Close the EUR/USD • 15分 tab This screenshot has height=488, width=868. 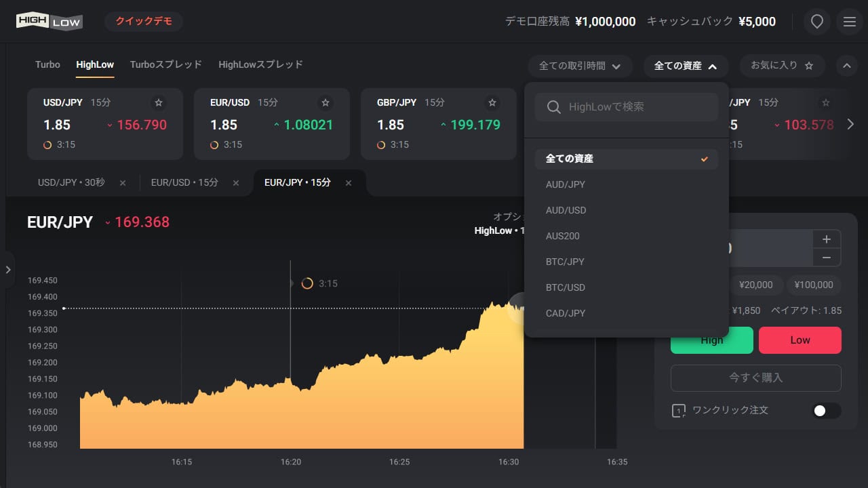coord(236,183)
